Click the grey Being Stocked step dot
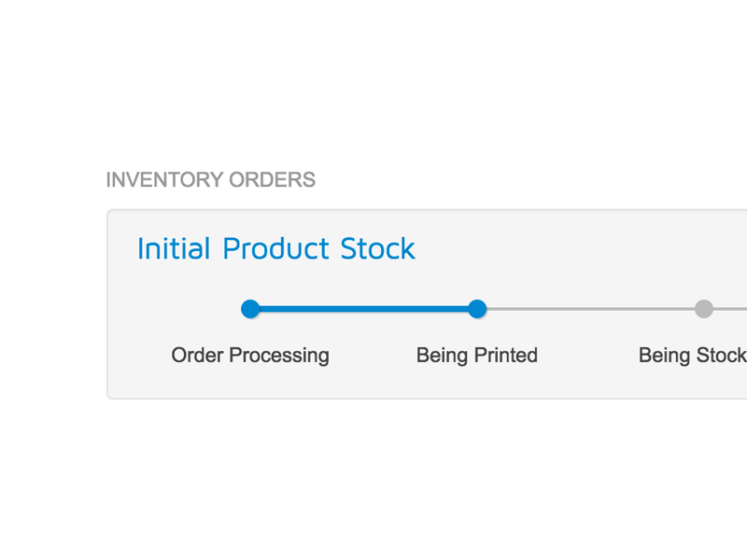Viewport: 747px width, 560px height. click(704, 309)
